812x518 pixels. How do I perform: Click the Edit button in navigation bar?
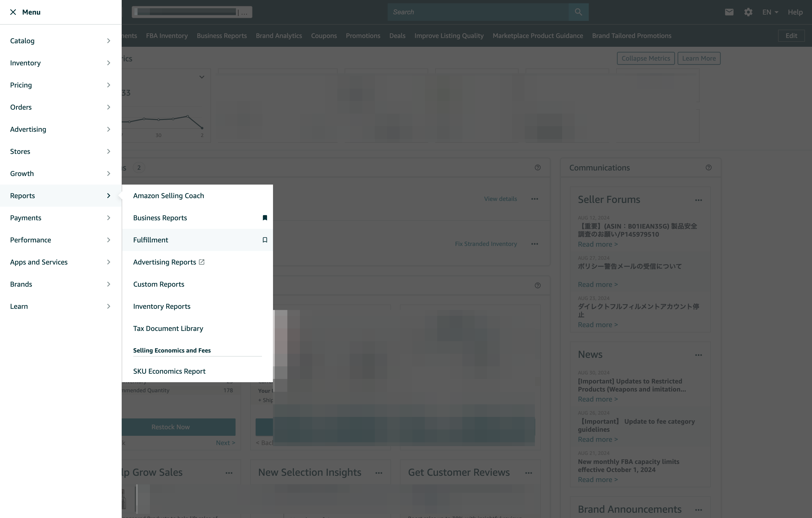pos(791,36)
